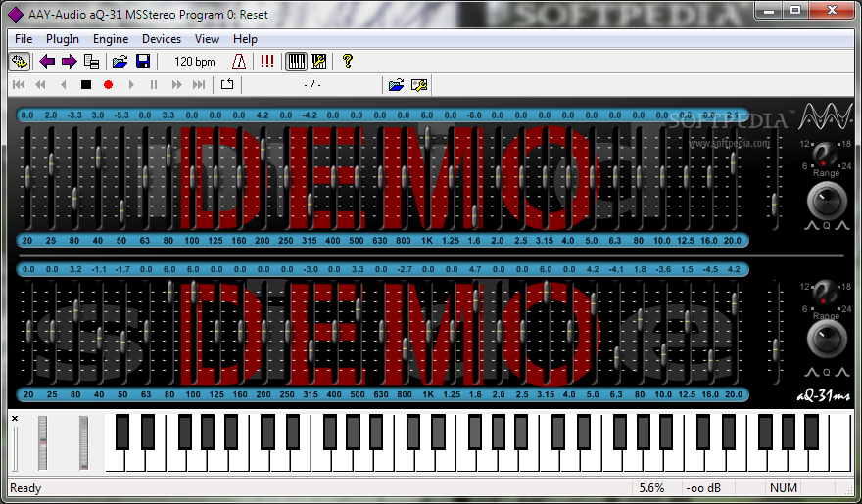Image resolution: width=862 pixels, height=504 pixels.
Task: Click the upper gain readout '-6.0'
Action: [474, 115]
